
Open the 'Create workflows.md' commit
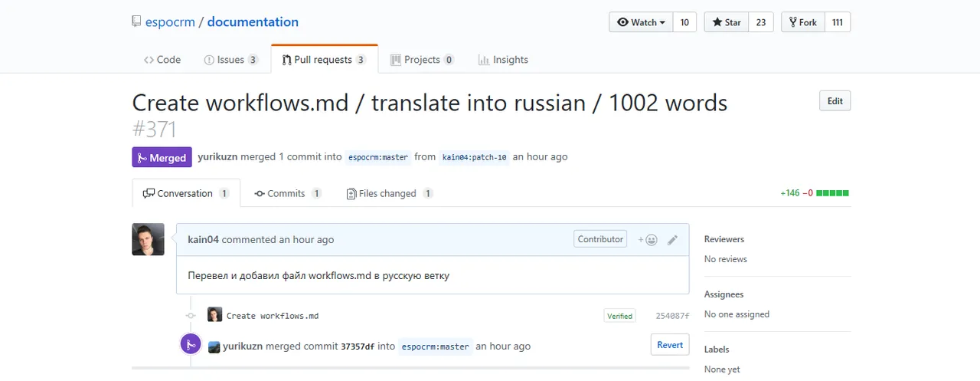[273, 316]
